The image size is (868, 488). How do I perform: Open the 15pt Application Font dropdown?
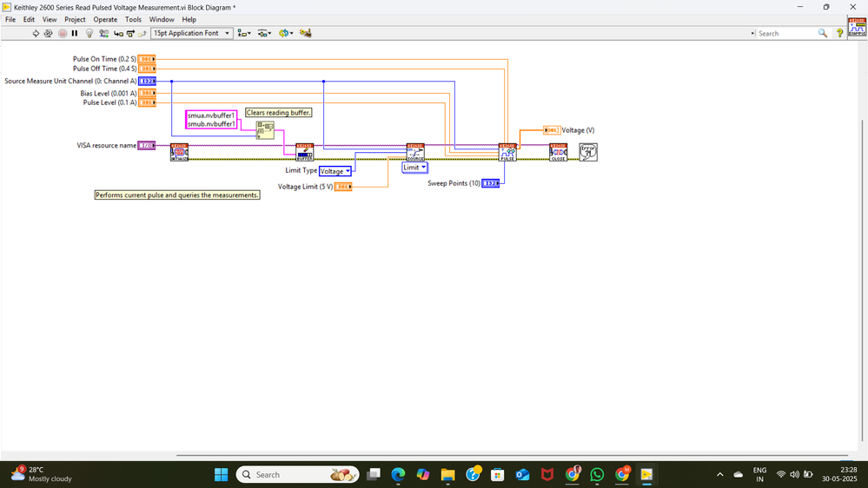[191, 33]
